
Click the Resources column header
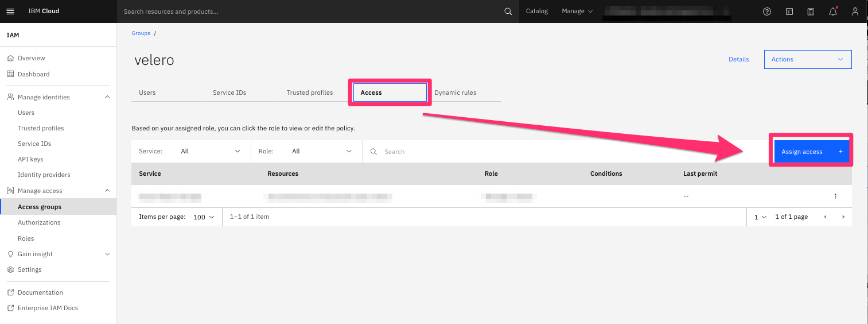tap(283, 173)
